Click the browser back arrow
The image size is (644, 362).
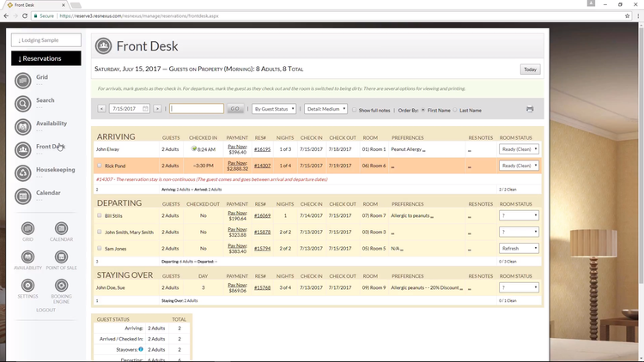point(6,15)
